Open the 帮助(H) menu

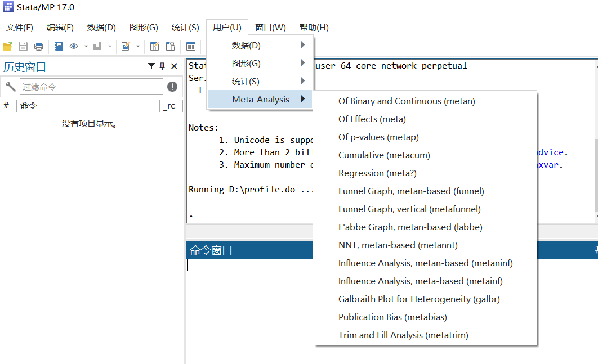[x=314, y=28]
